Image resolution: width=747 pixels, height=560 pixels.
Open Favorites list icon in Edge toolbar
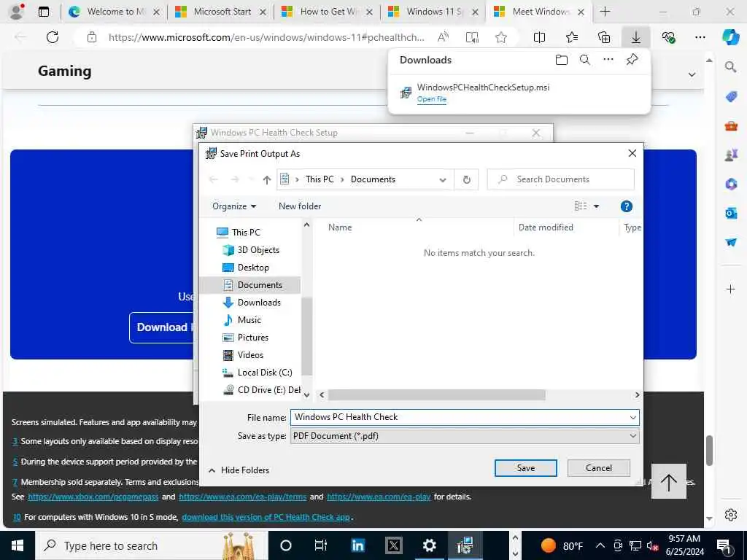[x=572, y=37]
